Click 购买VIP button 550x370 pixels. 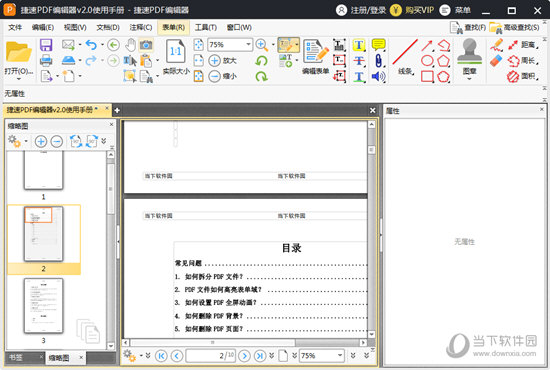(412, 10)
